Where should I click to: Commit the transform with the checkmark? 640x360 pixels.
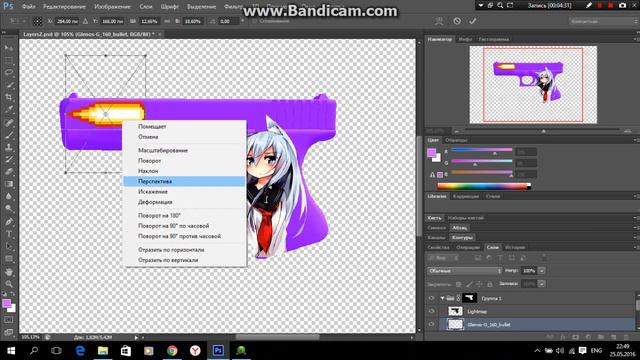(473, 21)
